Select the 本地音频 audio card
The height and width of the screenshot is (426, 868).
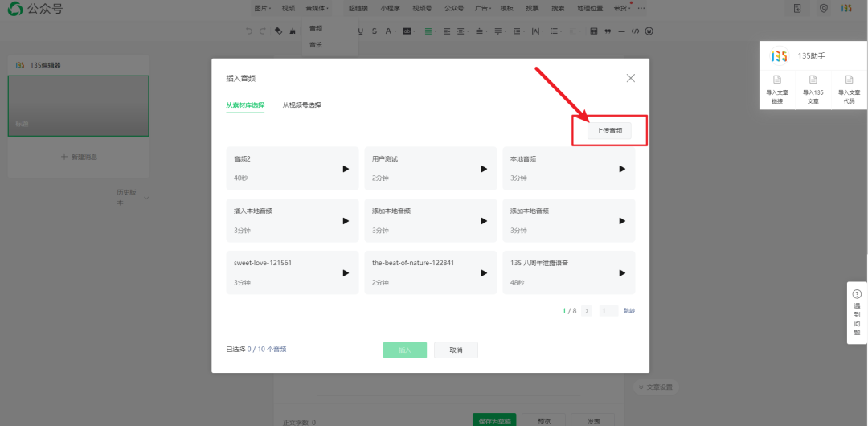[568, 168]
